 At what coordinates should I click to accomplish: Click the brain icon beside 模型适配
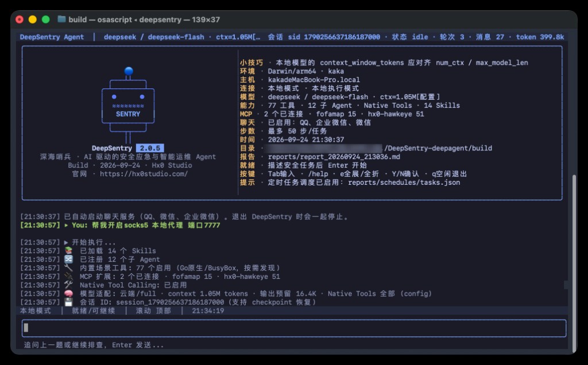pos(68,294)
